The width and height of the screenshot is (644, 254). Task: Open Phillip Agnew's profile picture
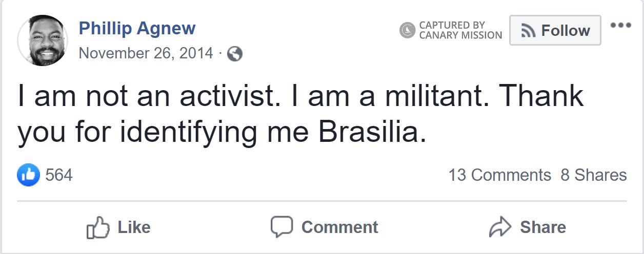43,40
